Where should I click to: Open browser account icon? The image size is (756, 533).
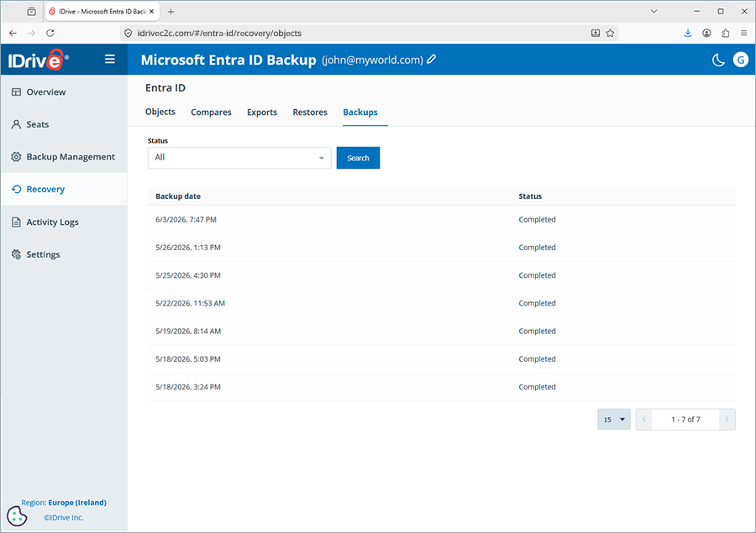[x=706, y=34]
